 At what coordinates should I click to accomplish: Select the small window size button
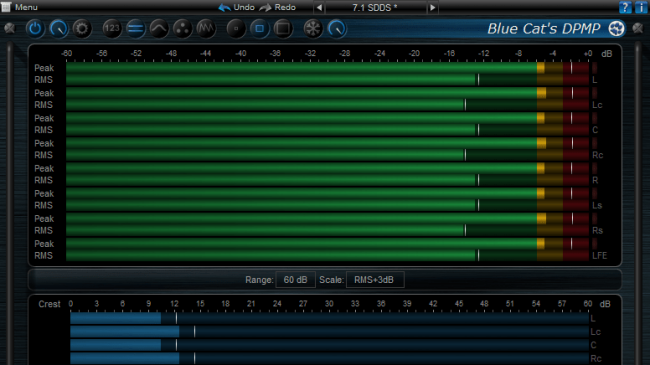coord(236,29)
